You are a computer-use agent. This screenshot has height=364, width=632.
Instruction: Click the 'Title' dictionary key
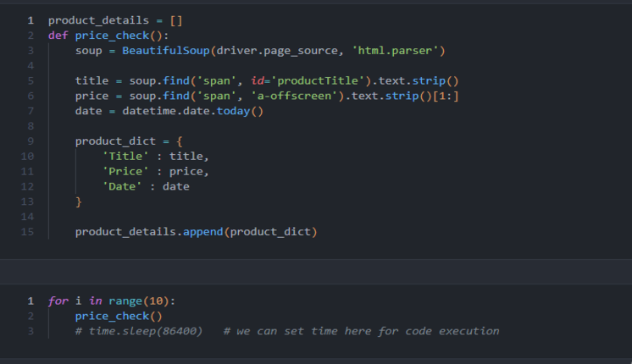tap(125, 157)
